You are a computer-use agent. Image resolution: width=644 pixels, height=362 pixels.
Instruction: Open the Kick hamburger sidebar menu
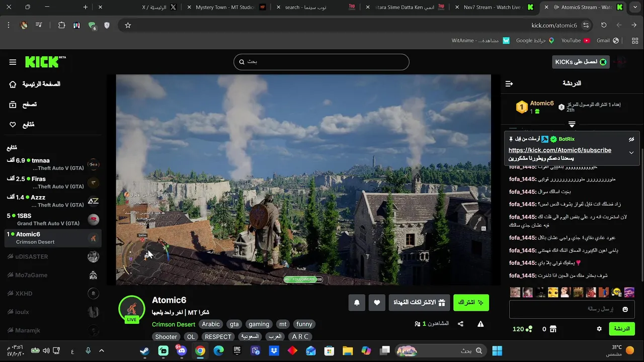coord(13,62)
